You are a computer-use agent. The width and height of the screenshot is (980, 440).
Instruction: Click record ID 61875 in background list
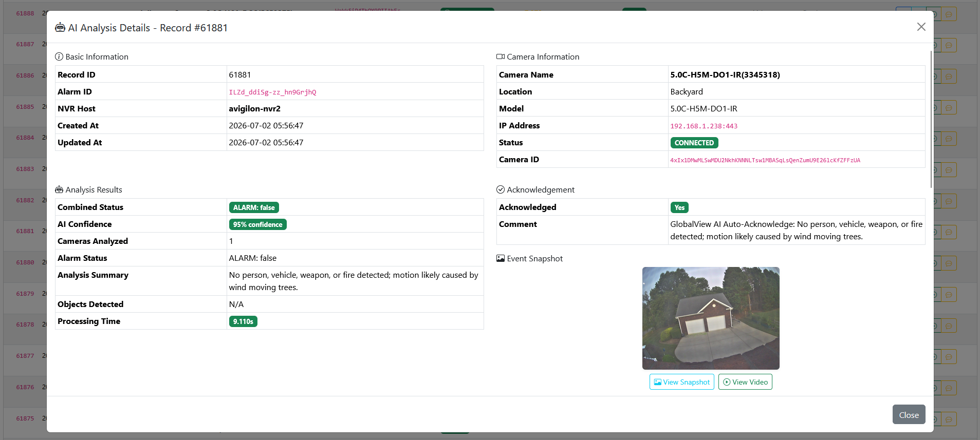(x=25, y=418)
